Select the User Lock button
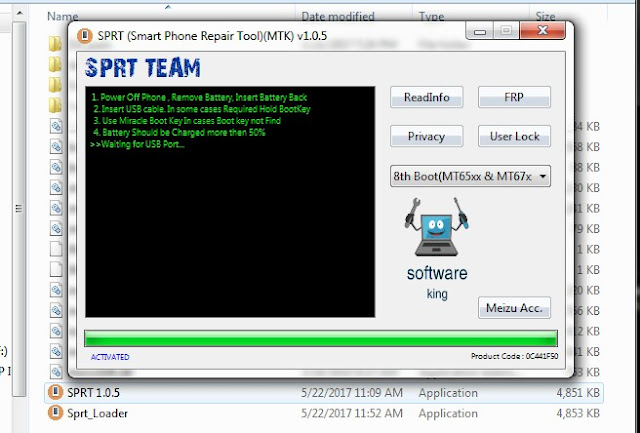The height and width of the screenshot is (433, 640). 514,136
